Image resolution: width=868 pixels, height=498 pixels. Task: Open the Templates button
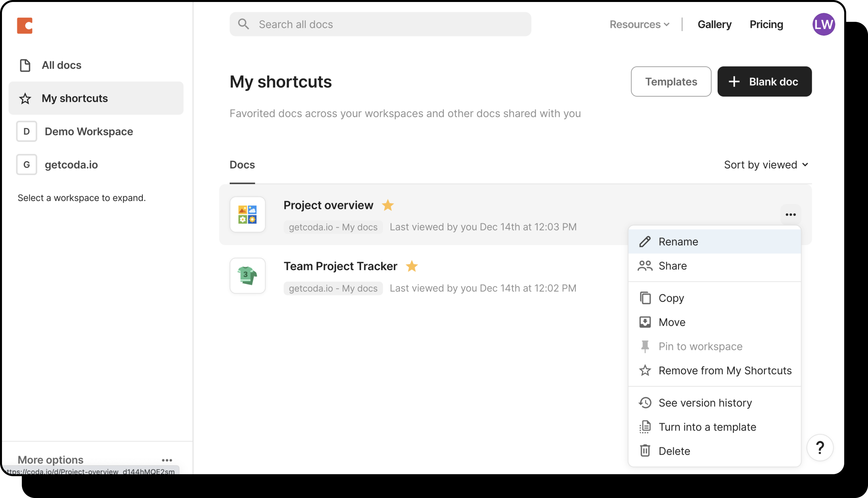[x=671, y=81]
